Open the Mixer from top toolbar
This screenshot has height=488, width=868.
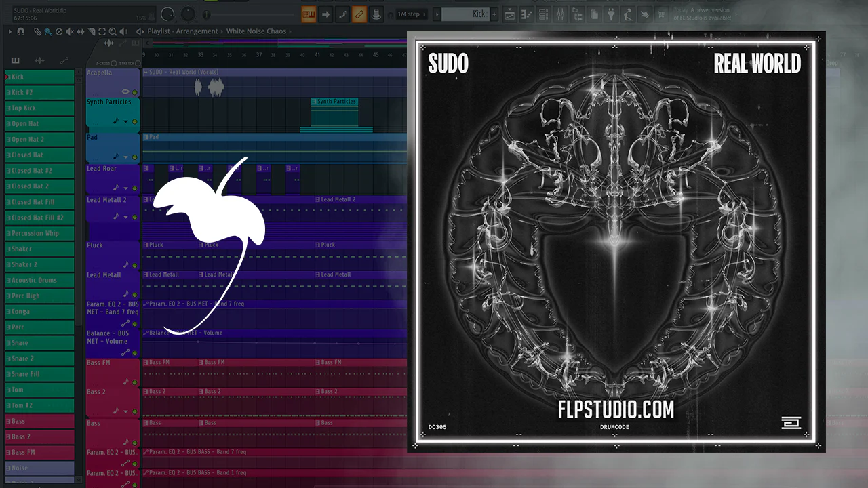[561, 14]
